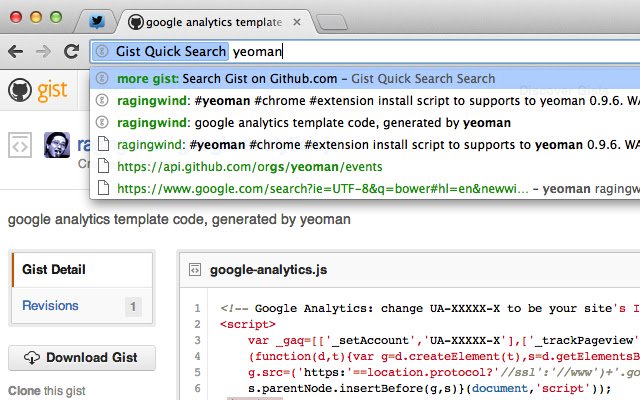
Task: Click the 'Google Analytics: change UA-XXXXX-X' comment line
Action: [430, 309]
